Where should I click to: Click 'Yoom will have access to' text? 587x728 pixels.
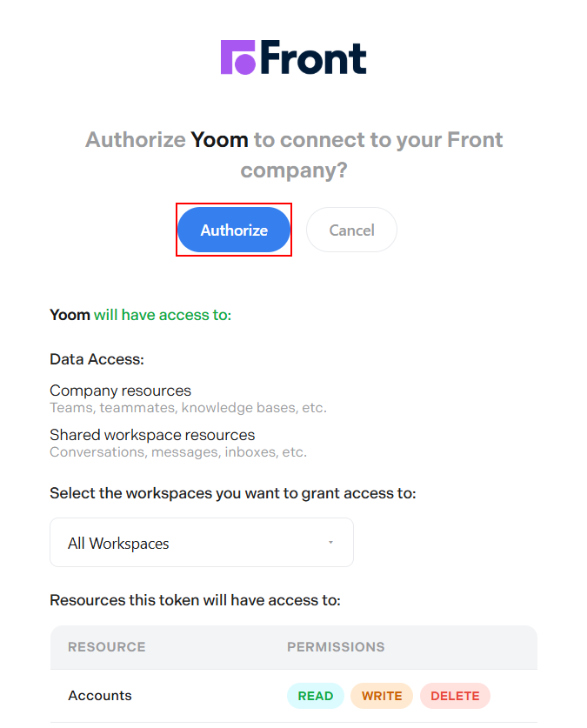click(x=140, y=315)
